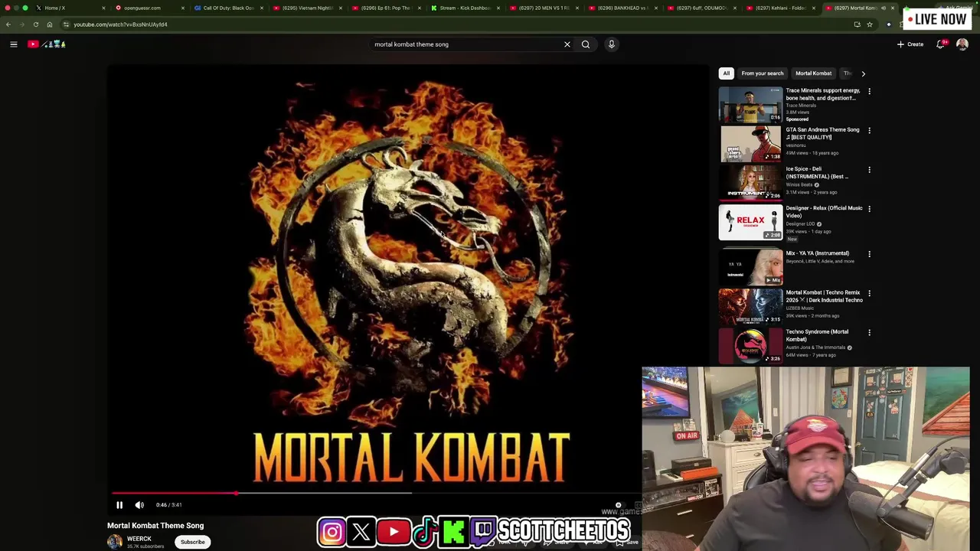980x551 pixels.
Task: Close the Home / X tab
Action: point(103,8)
